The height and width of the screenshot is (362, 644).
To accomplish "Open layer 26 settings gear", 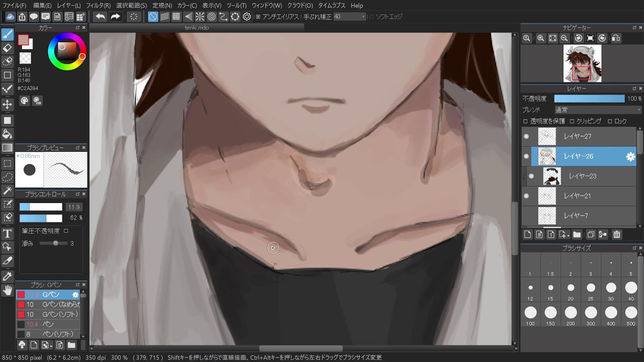I will click(630, 156).
